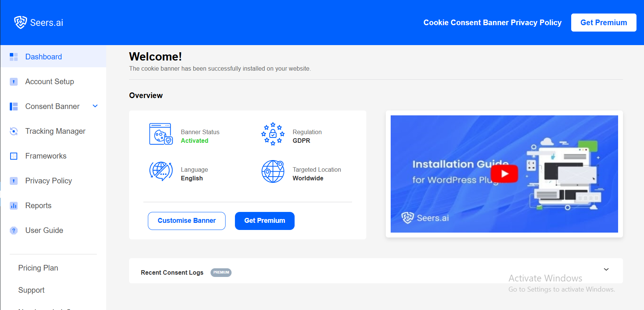Screen dimensions: 644x310
Task: Click the English language value
Action: 192,178
